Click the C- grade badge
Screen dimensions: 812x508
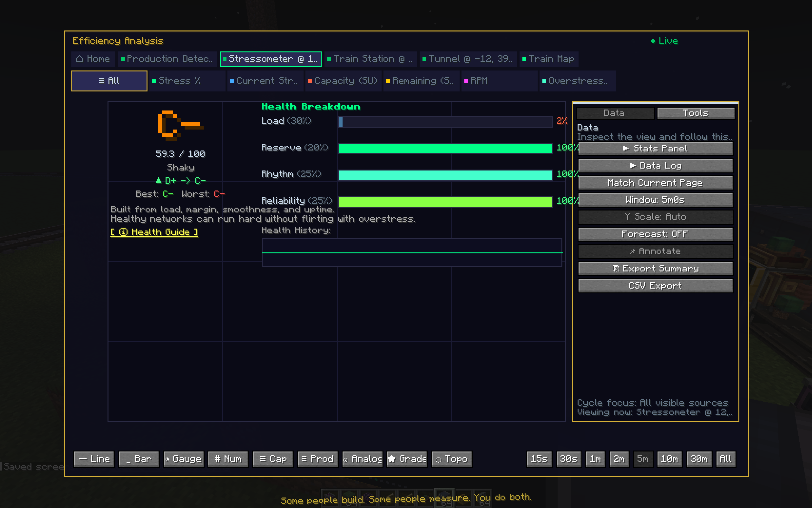point(180,125)
